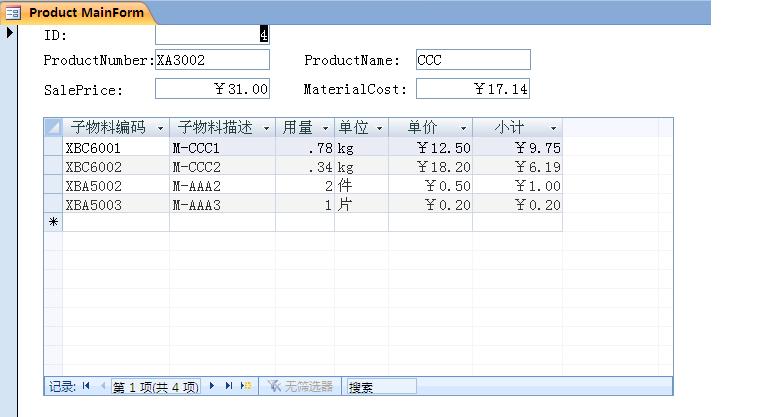Image resolution: width=757 pixels, height=417 pixels.
Task: Create new blank record via navigation bar
Action: pyautogui.click(x=246, y=386)
